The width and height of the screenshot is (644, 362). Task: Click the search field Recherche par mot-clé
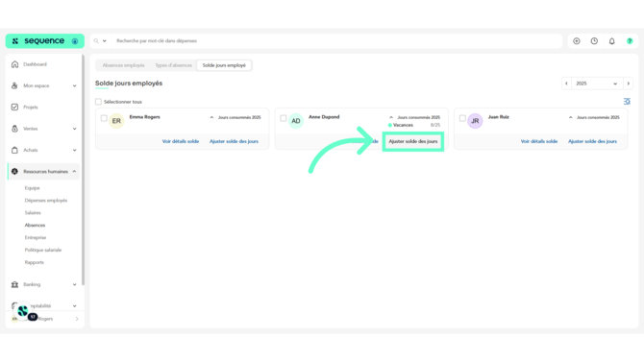(x=336, y=41)
